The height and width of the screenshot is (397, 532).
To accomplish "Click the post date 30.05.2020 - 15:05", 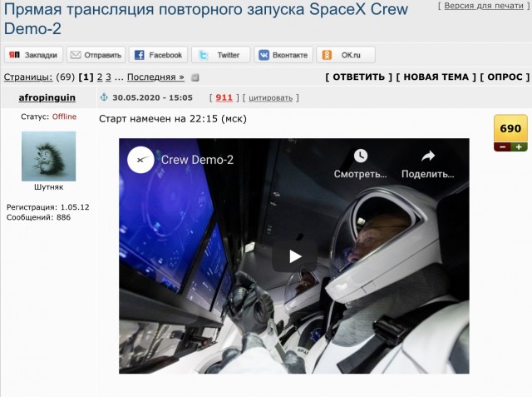I will tap(153, 98).
